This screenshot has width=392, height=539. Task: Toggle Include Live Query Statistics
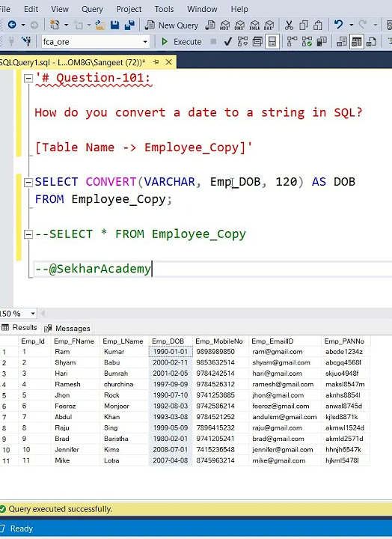[307, 42]
